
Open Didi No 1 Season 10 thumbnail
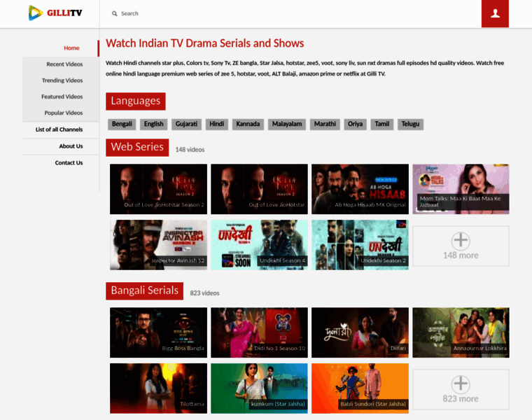[259, 332]
